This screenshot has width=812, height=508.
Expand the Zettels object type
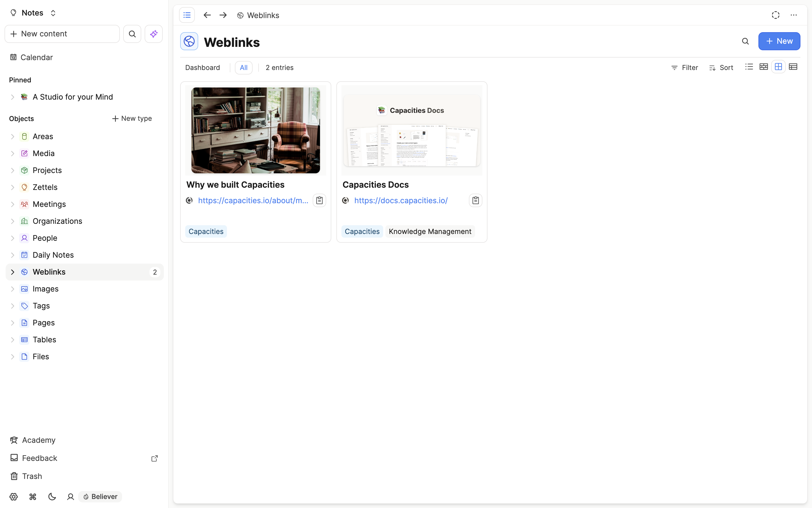point(12,187)
